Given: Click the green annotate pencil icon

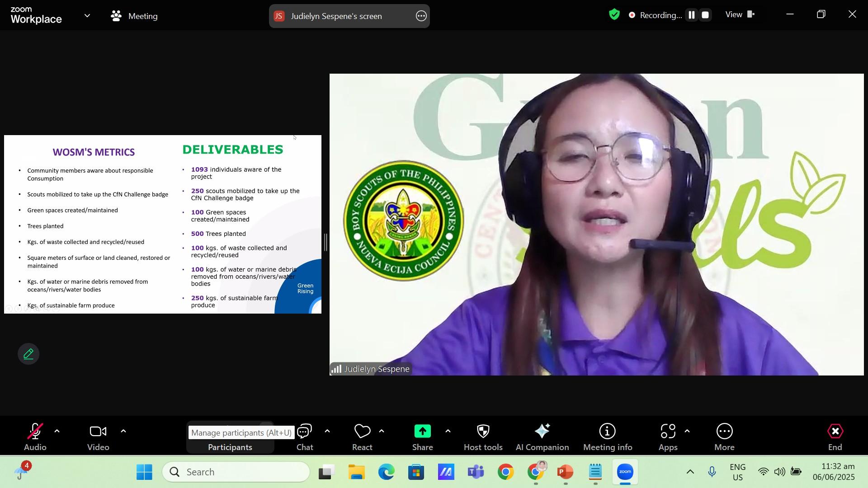Looking at the screenshot, I should click(x=28, y=354).
